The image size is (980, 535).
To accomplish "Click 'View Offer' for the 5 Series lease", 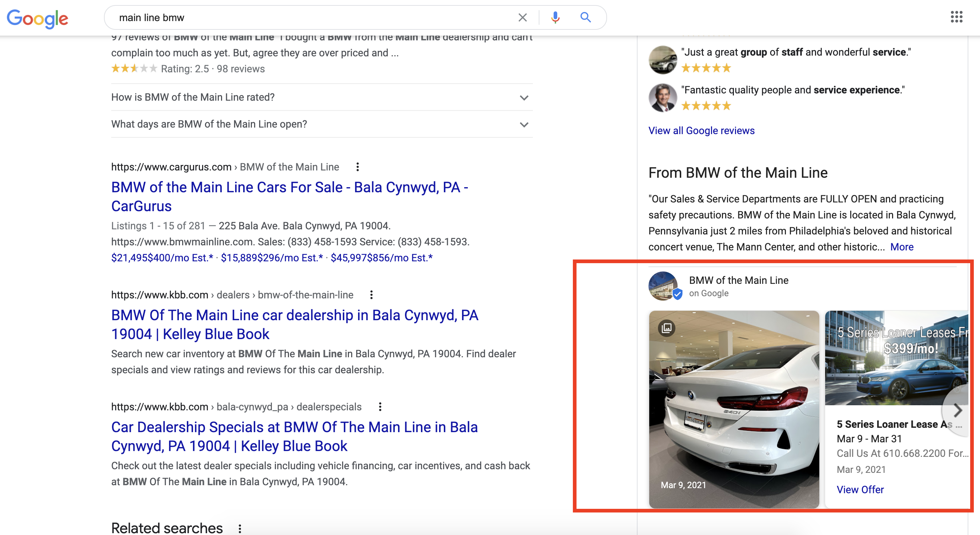I will point(860,489).
